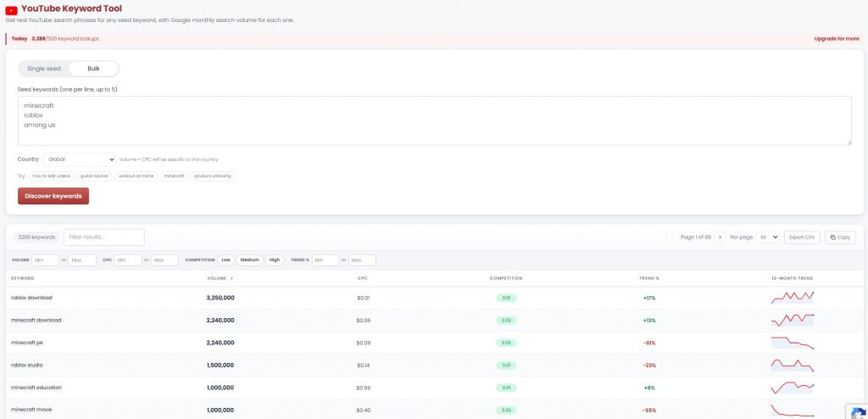The width and height of the screenshot is (868, 419).
Task: Focus the seed keywords text area
Action: tap(435, 120)
